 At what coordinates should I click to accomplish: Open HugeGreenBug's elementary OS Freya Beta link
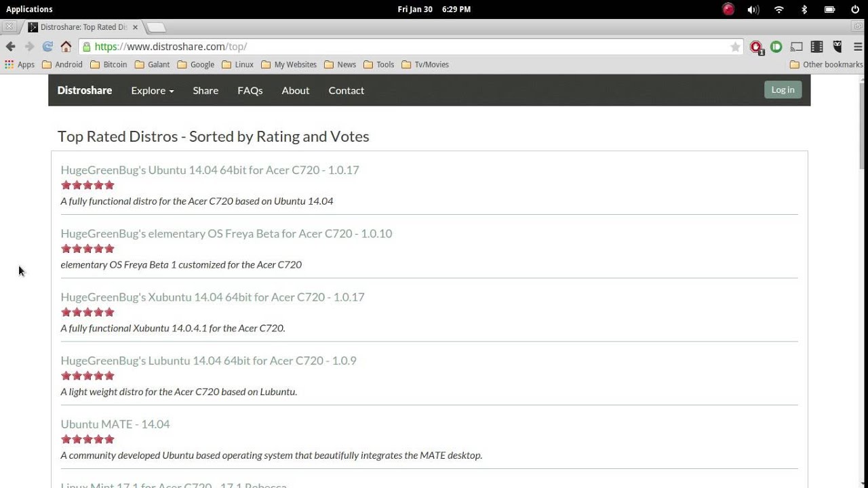(x=226, y=233)
